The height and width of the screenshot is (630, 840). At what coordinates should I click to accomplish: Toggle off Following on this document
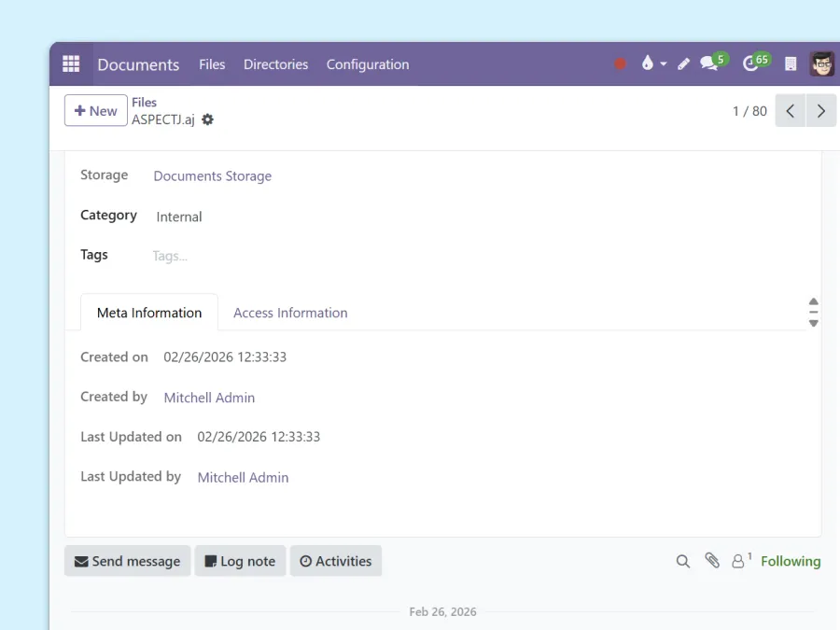791,561
